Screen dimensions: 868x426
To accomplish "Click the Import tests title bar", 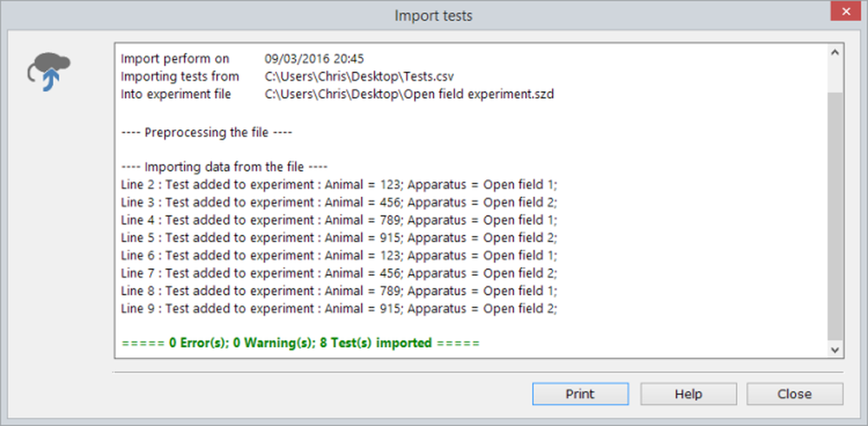I will [x=433, y=15].
